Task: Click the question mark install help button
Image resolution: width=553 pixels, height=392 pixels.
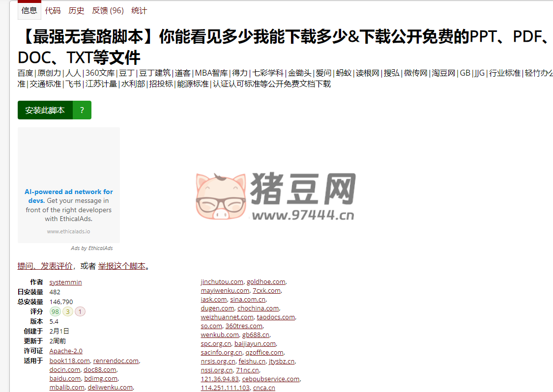Action: coord(82,110)
